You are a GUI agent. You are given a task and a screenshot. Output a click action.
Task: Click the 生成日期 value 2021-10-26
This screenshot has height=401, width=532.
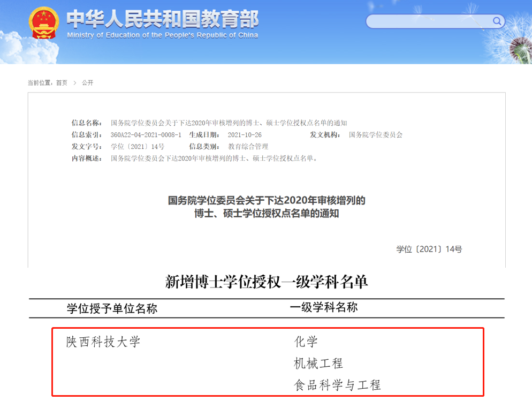coord(244,135)
